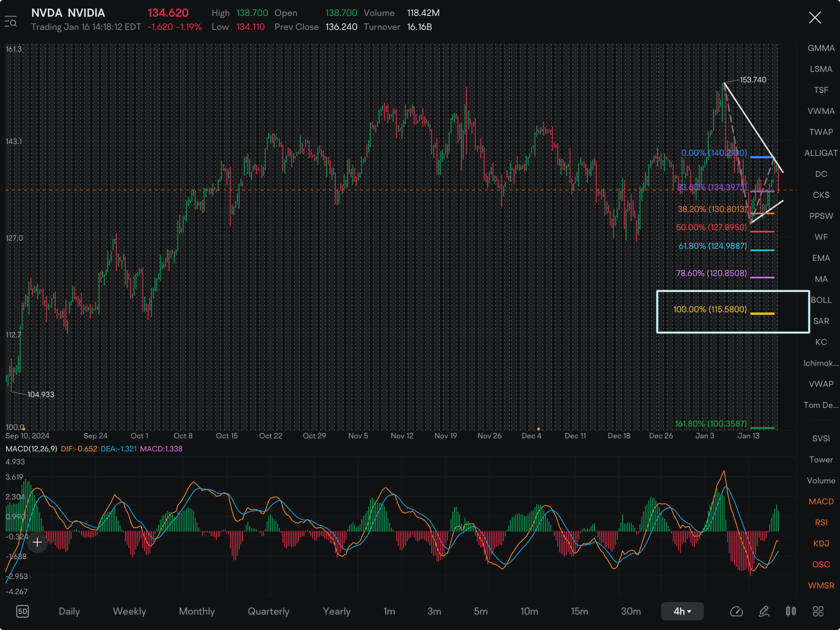Tap the Volume value 118.42M
Image resolution: width=840 pixels, height=630 pixels.
423,13
